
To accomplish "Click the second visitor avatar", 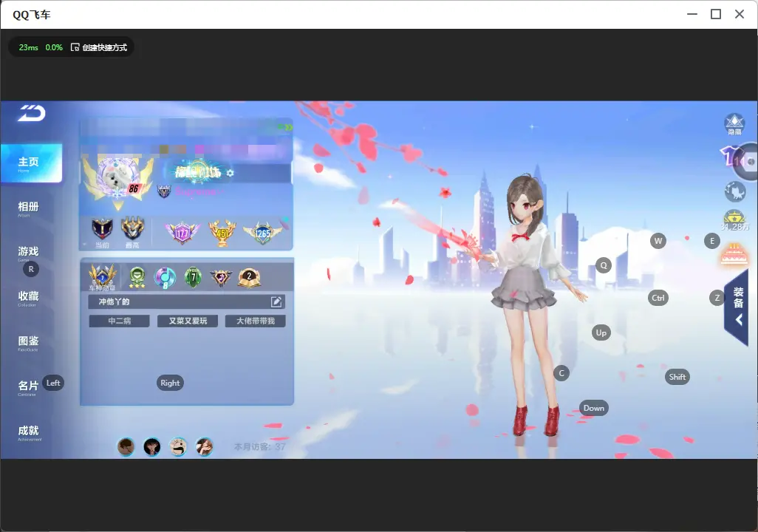I will pos(152,446).
